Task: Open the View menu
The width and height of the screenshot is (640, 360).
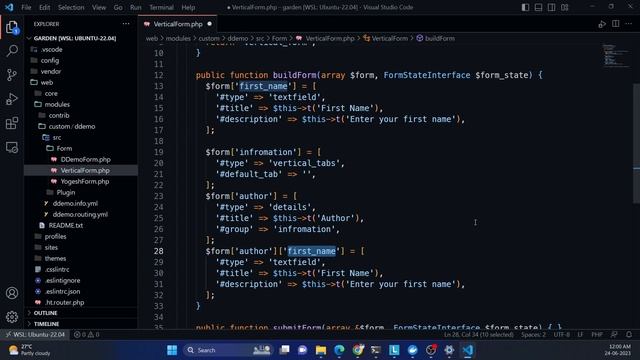Action: click(x=99, y=7)
